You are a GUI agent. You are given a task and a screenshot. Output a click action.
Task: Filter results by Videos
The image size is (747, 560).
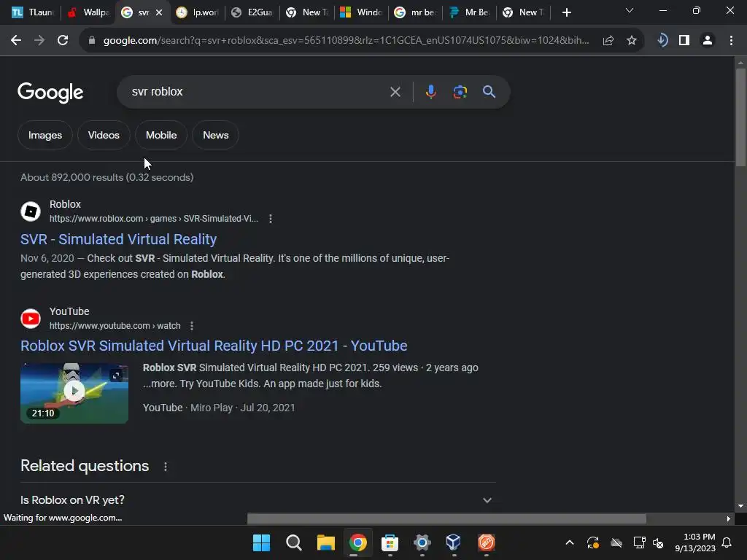point(104,135)
